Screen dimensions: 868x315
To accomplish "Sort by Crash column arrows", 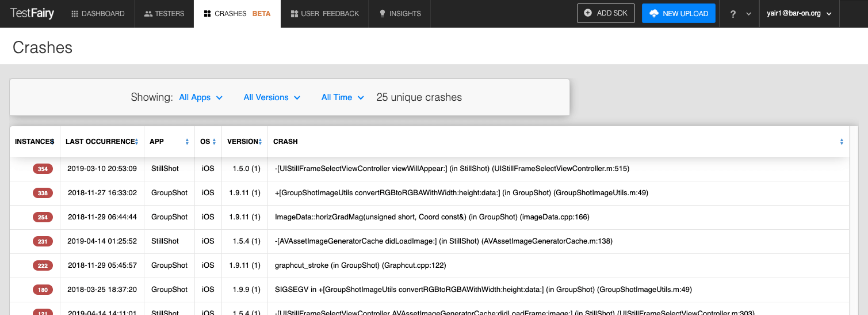I will pyautogui.click(x=842, y=142).
